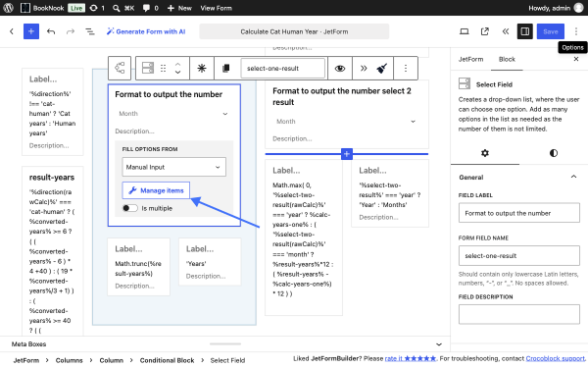The image size is (588, 368).
Task: Edit the Form Field Name input
Action: point(519,255)
